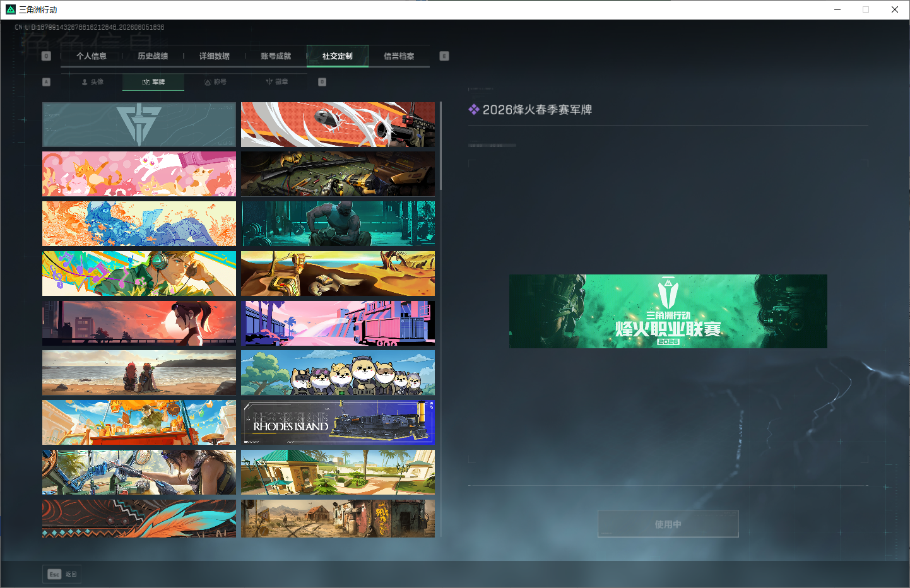Pick the tropical resort courtyard dog tag

(338, 472)
